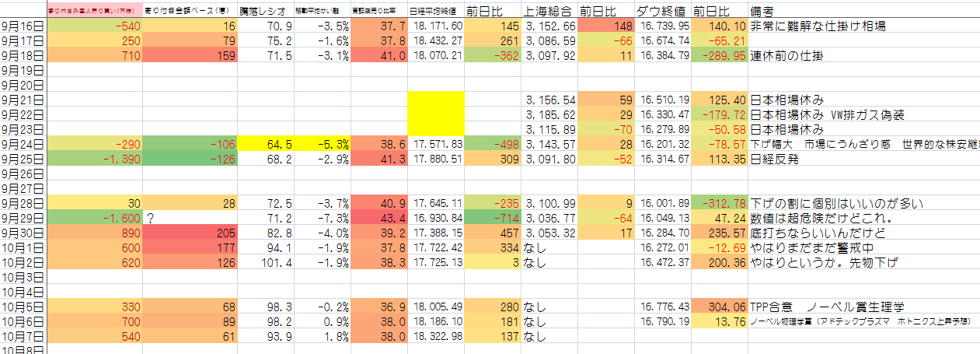Select the yellow-highlighted 64.5 cell

click(266, 144)
